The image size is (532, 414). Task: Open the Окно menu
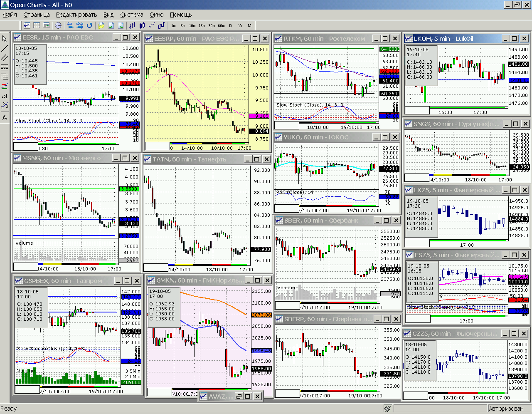point(157,15)
